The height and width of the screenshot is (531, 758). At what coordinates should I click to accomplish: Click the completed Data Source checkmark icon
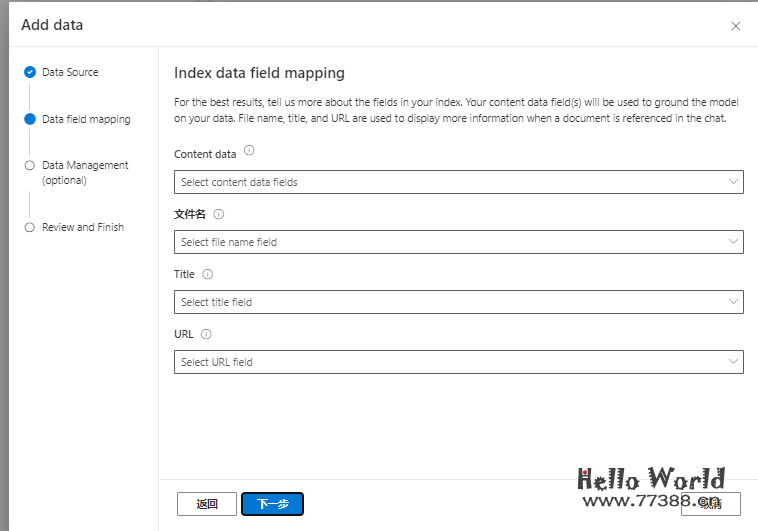(29, 72)
